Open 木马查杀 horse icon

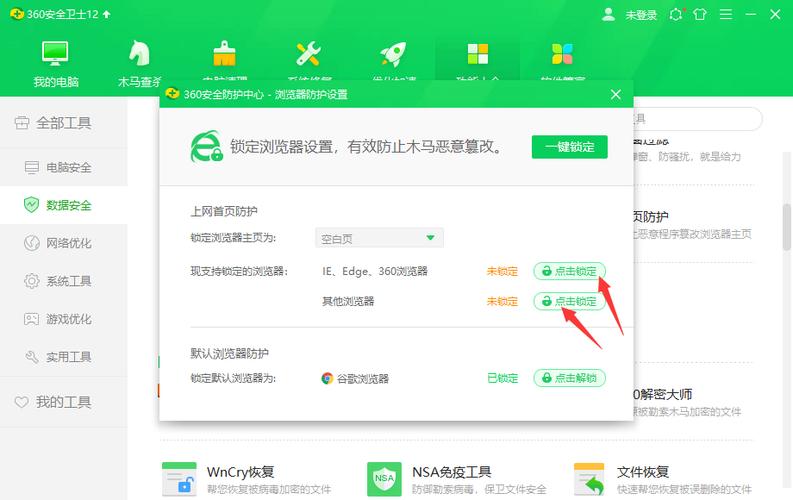139,53
